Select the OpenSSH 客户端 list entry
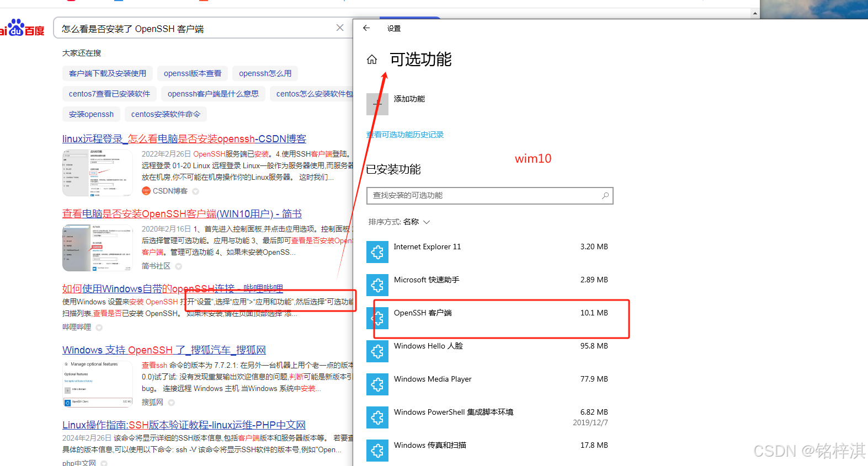Screen dimensions: 868x466 [490, 318]
